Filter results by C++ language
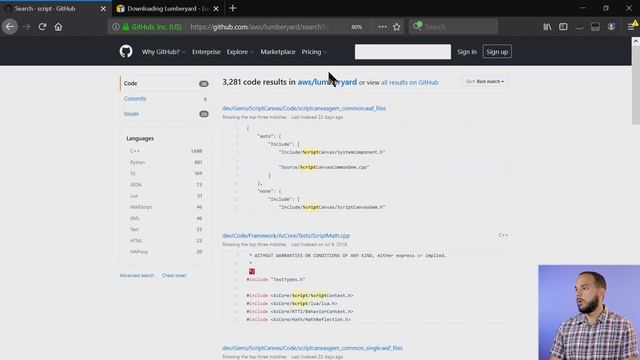 pos(166,151)
